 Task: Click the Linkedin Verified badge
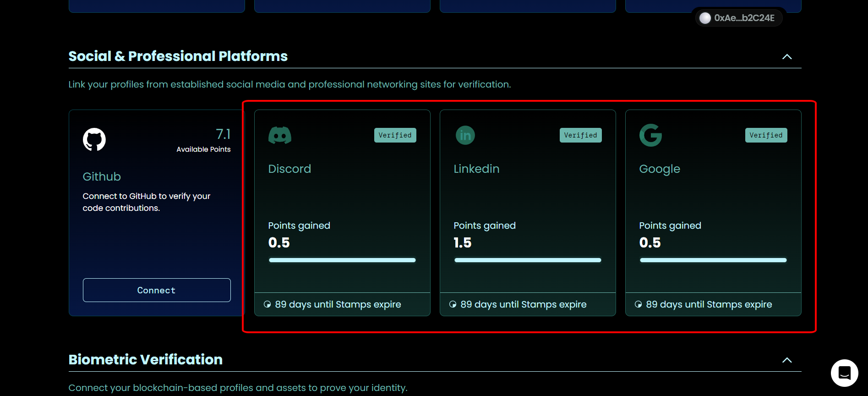pos(581,135)
